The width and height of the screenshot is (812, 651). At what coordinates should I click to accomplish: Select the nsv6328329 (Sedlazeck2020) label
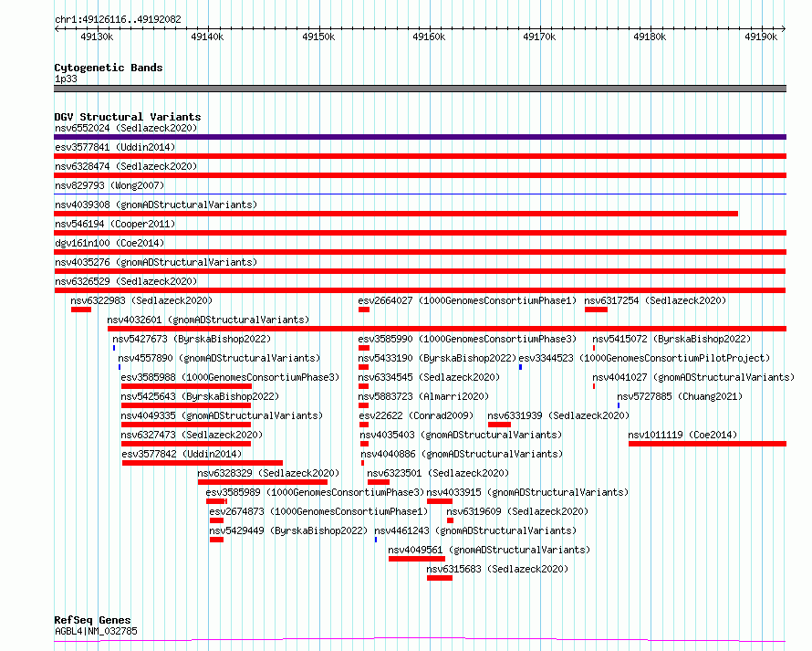click(x=268, y=473)
